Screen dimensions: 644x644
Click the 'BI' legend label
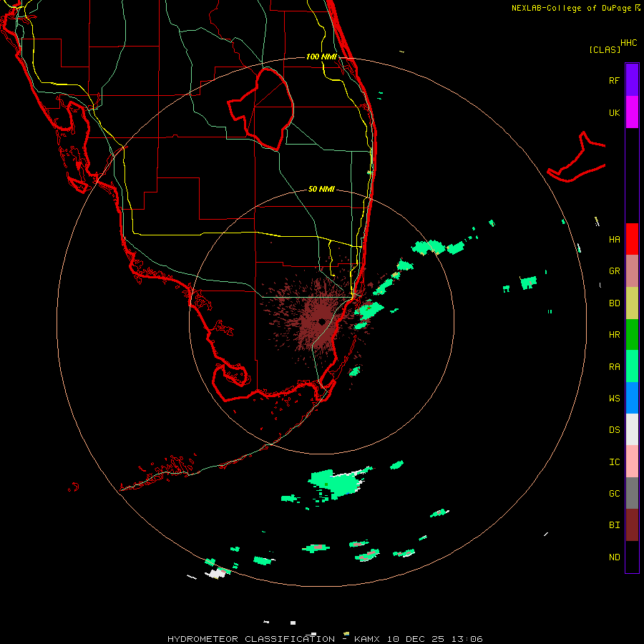click(x=614, y=525)
